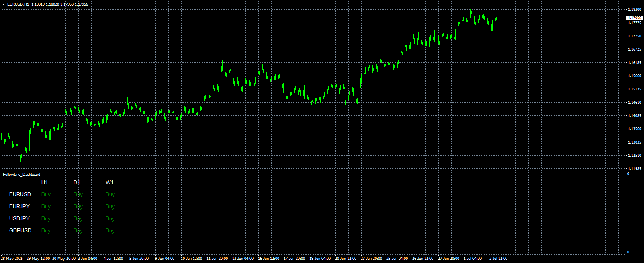
Task: Click USDJPY W1 Buy signal
Action: coord(110,219)
